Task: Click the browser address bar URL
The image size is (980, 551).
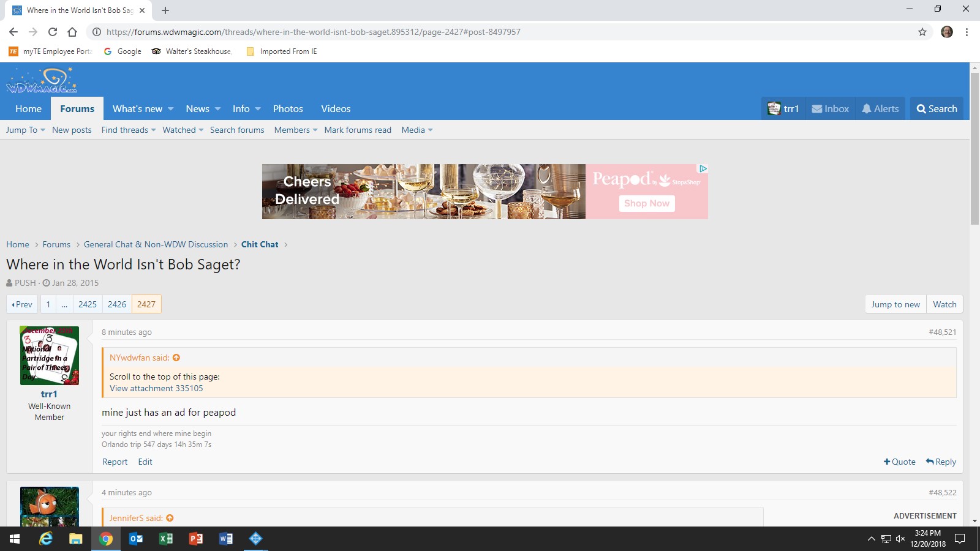Action: click(x=313, y=32)
